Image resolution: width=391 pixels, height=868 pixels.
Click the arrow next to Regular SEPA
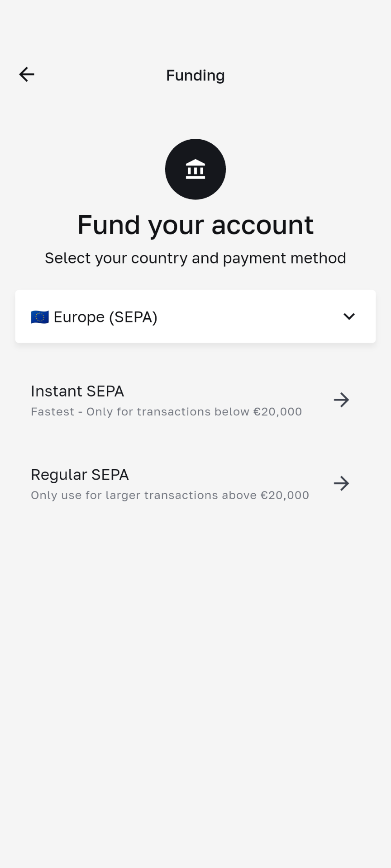(x=341, y=483)
